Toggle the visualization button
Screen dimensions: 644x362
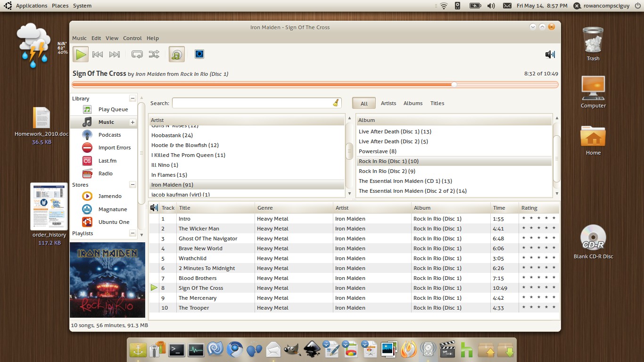199,54
